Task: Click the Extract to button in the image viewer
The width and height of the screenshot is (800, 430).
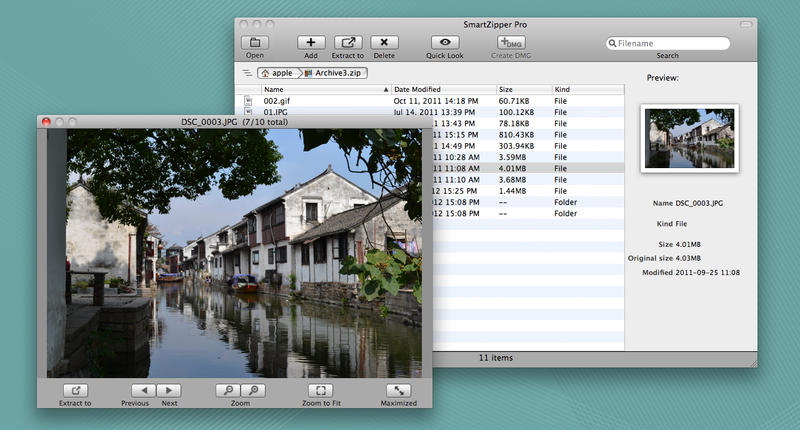Action: click(75, 390)
